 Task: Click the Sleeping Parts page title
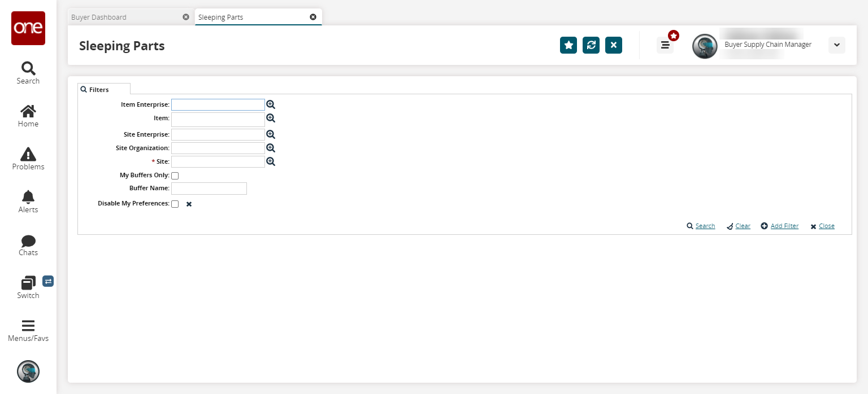click(122, 46)
